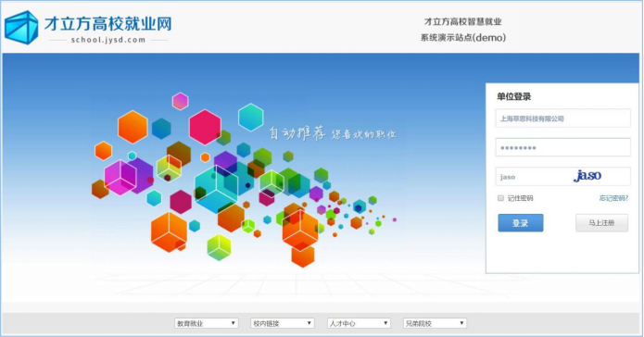Toggle the 记住密码 checkbox

pos(500,198)
